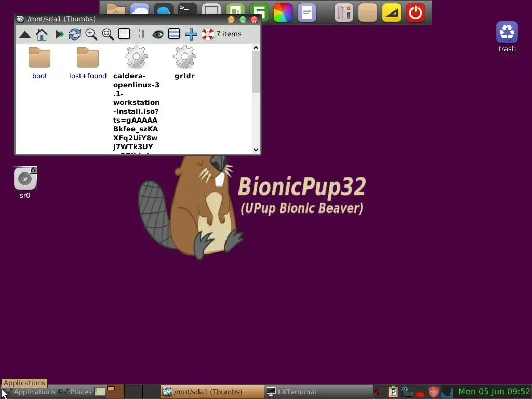532x399 pixels.
Task: Click the vertical scrollbar thumb in the file window
Action: coord(256,72)
